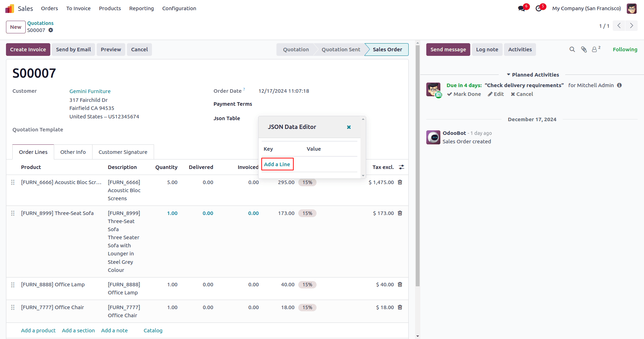The height and width of the screenshot is (339, 644).
Task: Go to the next record arrow
Action: [631, 26]
